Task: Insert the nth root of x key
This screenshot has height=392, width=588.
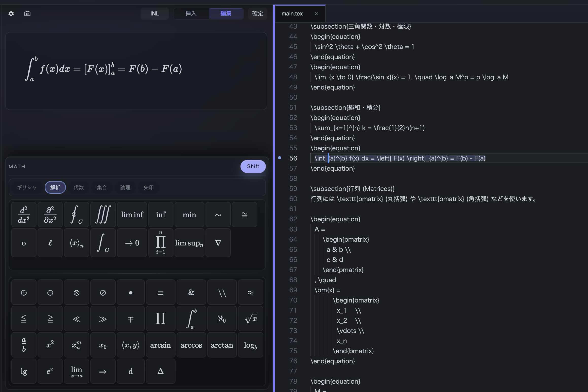Action: [x=251, y=318]
